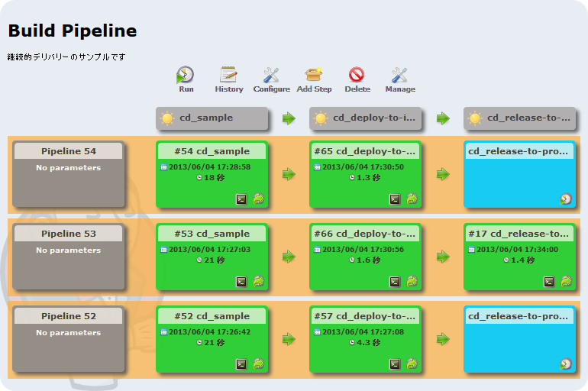The image size is (588, 391).
Task: Re-run build #66 cd_deploy-to icon
Action: [x=412, y=281]
